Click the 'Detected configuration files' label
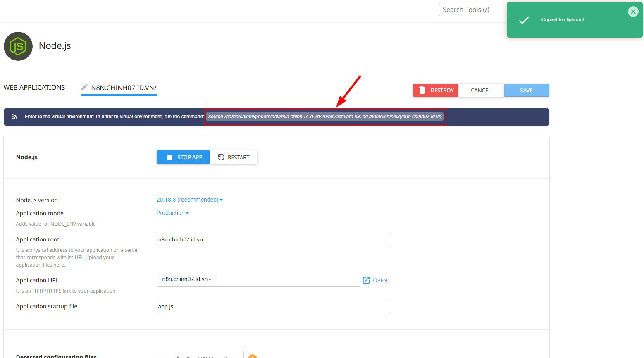The width and height of the screenshot is (644, 358). coord(56,356)
